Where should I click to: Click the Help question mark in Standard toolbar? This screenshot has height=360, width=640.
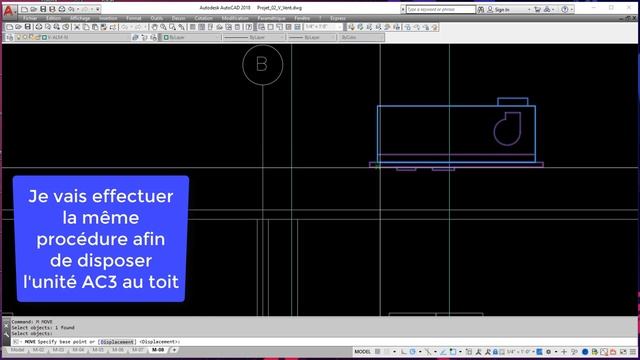pyautogui.click(x=249, y=27)
